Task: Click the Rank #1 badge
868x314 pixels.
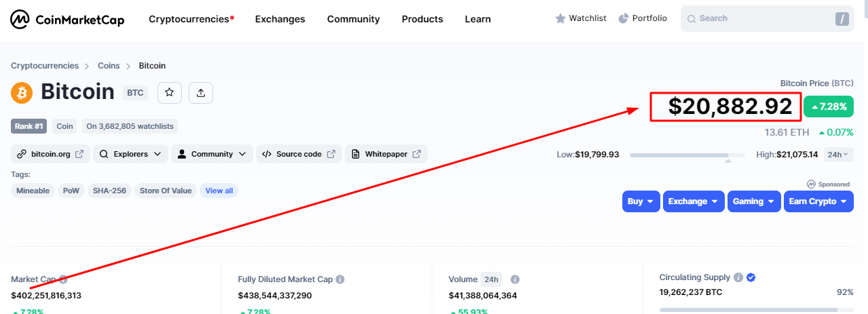Action: pyautogui.click(x=29, y=126)
